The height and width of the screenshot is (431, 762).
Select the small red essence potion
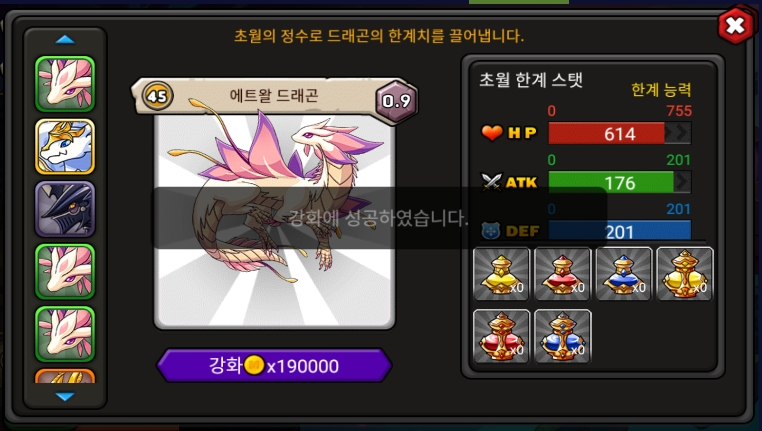pos(562,274)
